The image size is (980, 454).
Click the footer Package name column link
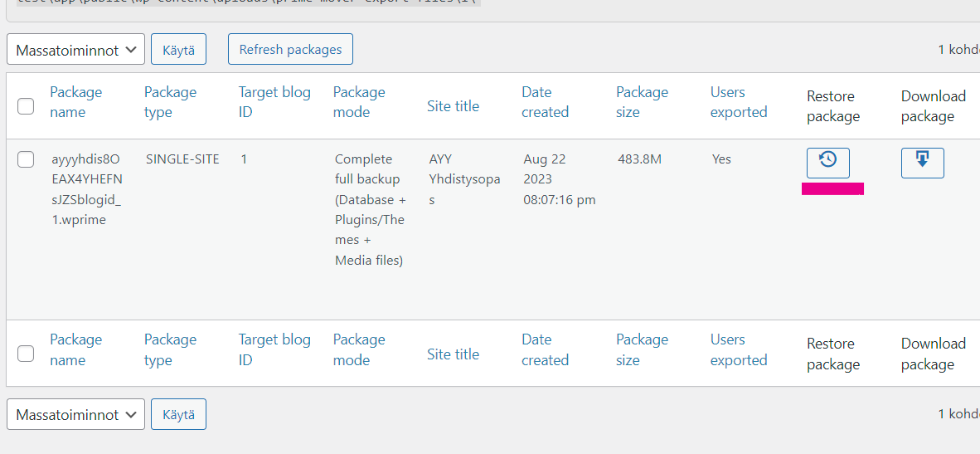point(76,349)
